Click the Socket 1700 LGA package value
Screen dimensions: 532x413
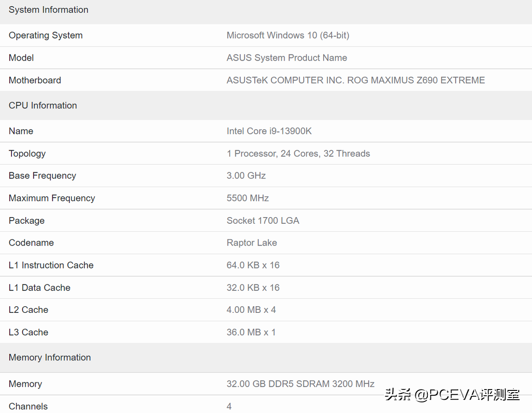point(263,220)
